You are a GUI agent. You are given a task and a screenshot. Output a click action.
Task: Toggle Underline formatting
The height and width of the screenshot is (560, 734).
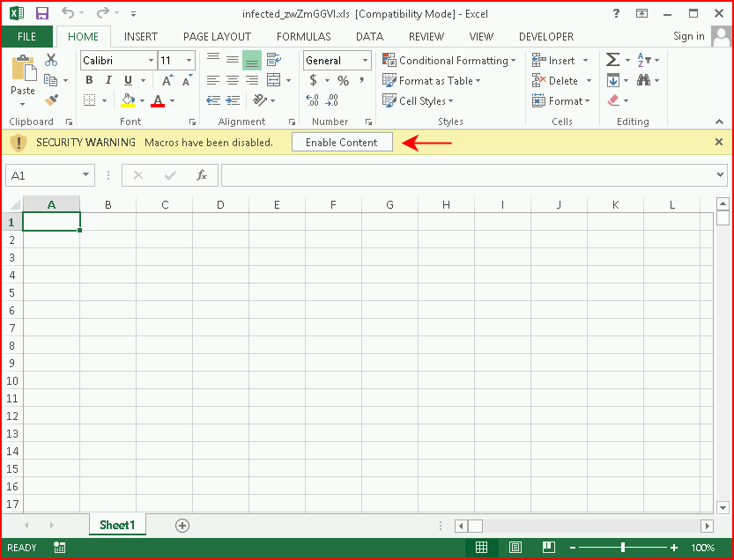click(128, 80)
